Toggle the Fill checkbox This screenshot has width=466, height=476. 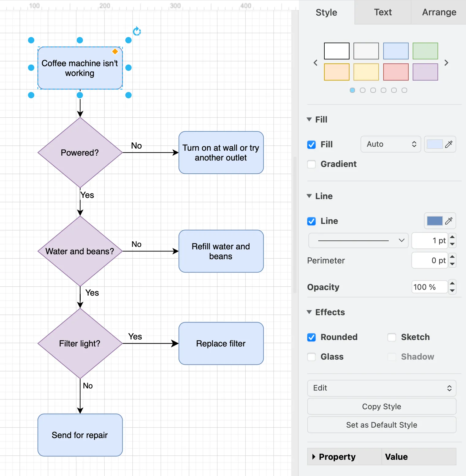[x=311, y=145]
